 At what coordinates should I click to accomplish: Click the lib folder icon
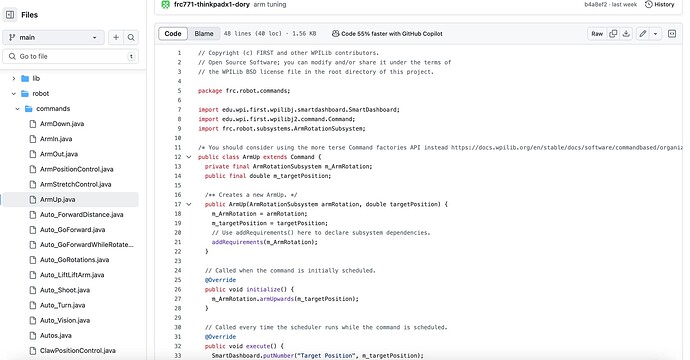[25, 78]
